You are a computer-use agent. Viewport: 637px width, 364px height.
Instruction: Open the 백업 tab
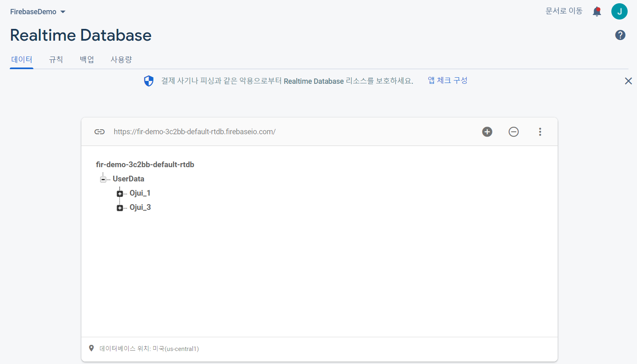87,59
